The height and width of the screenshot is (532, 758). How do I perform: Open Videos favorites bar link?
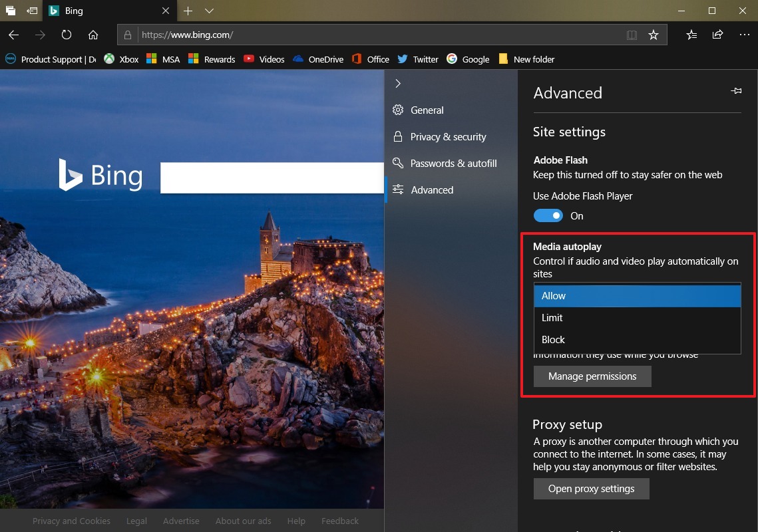coord(264,59)
